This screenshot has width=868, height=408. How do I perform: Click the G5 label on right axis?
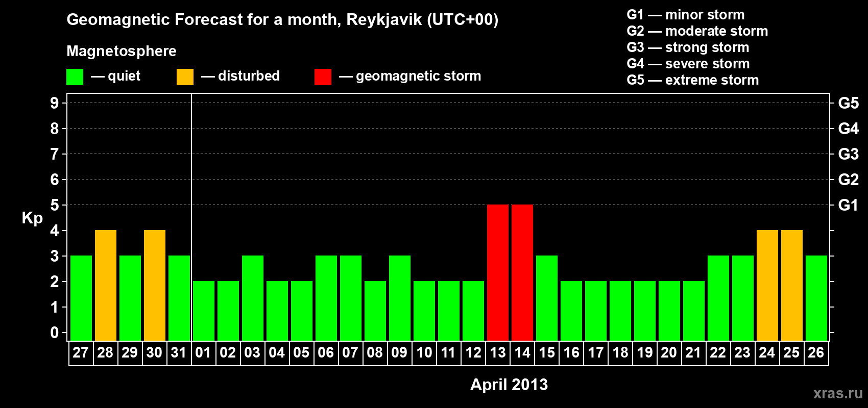tap(848, 103)
